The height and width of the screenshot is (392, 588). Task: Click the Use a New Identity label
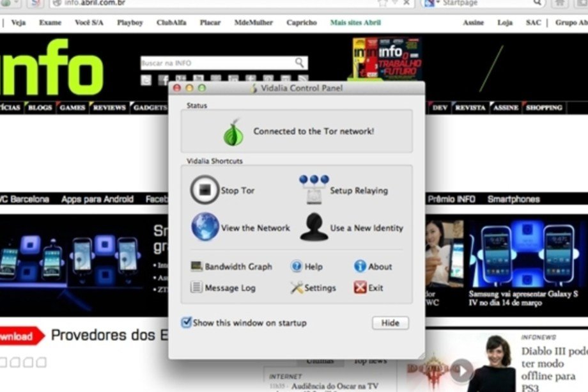tap(366, 228)
